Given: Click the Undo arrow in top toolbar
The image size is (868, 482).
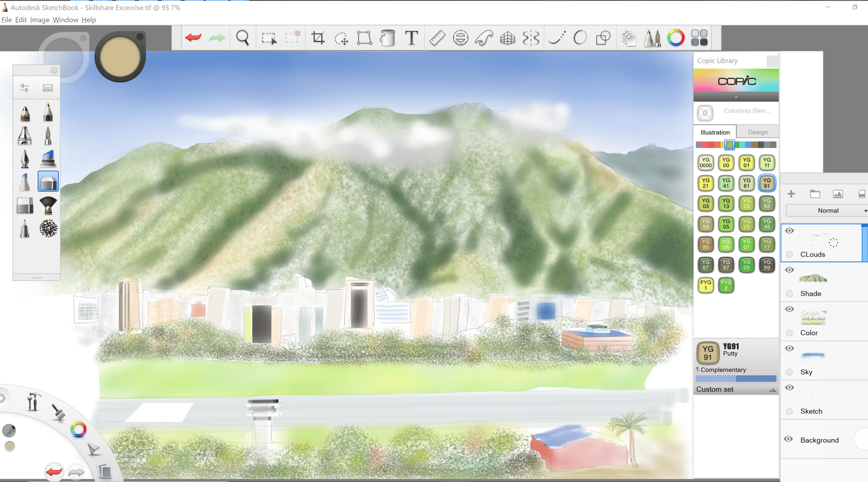Looking at the screenshot, I should tap(193, 38).
